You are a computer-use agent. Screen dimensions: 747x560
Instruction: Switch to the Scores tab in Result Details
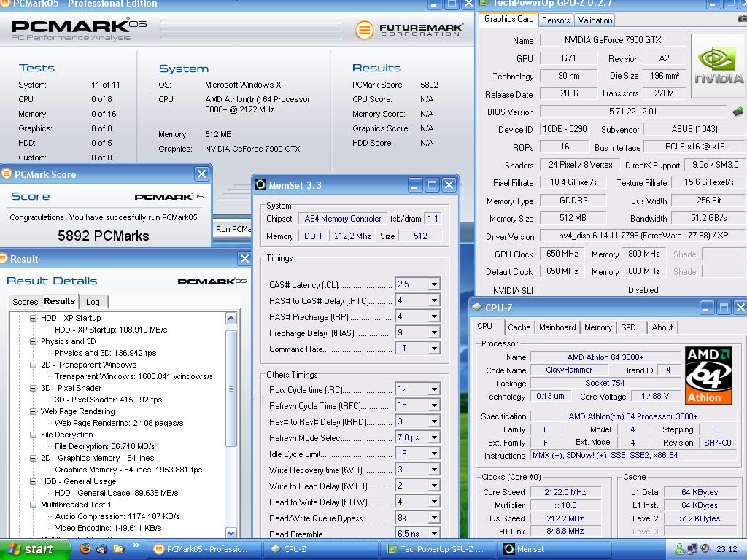click(26, 302)
